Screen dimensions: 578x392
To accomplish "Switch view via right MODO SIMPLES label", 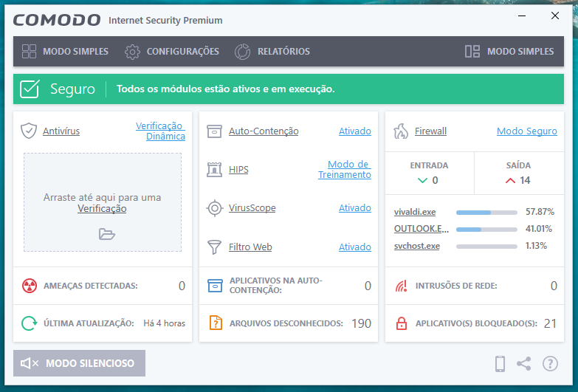I will [520, 52].
